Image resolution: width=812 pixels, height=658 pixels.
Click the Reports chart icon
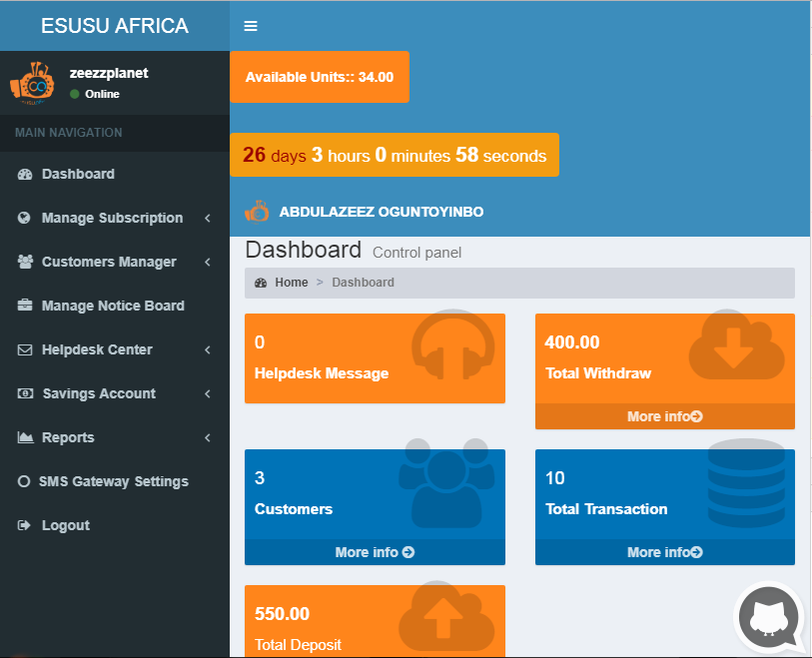click(25, 437)
